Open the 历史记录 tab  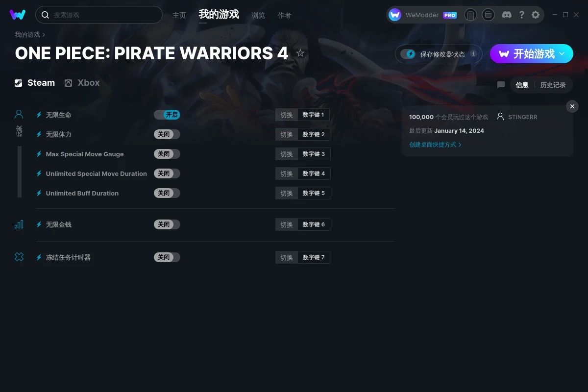point(553,85)
